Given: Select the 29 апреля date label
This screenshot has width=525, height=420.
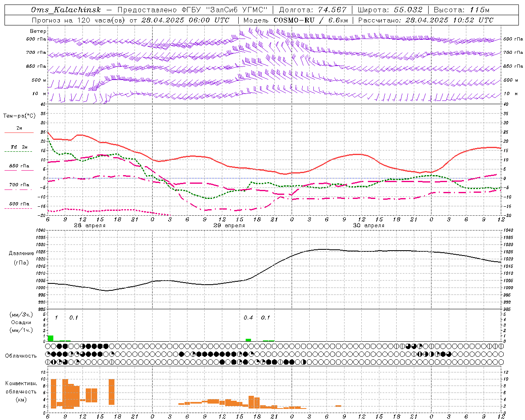Looking at the screenshot, I should [x=229, y=226].
